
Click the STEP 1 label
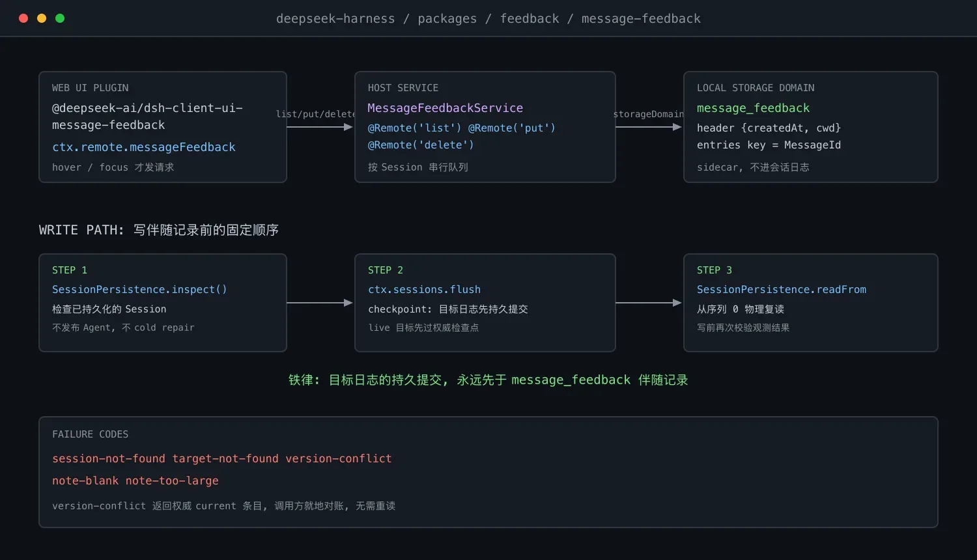tap(70, 270)
